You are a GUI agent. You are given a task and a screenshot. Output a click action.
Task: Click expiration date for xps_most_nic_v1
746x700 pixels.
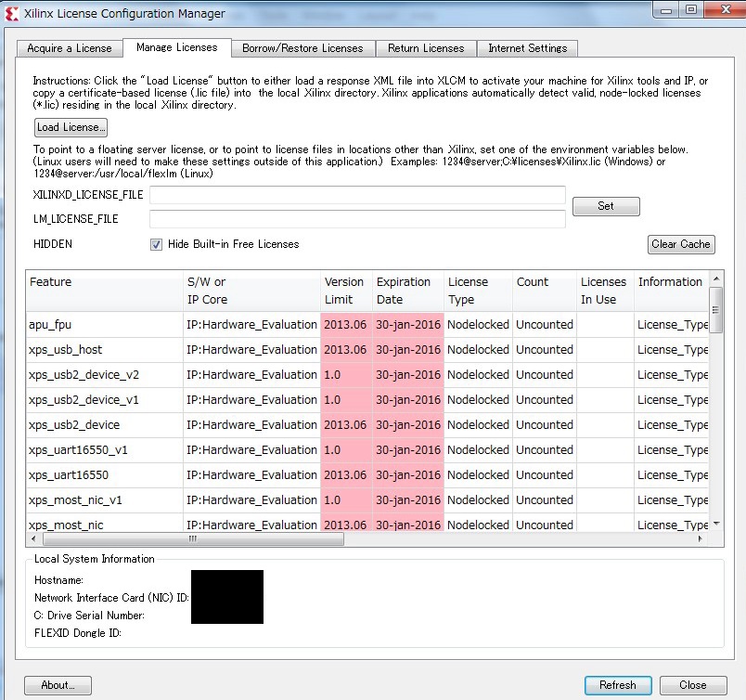click(x=408, y=500)
